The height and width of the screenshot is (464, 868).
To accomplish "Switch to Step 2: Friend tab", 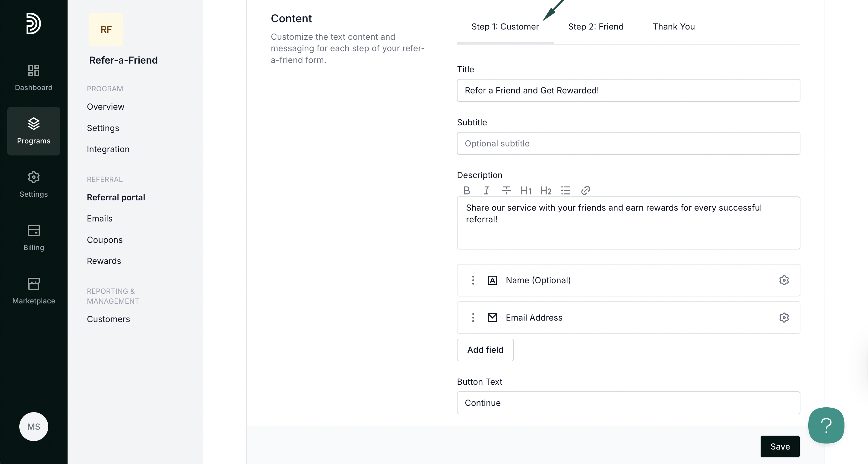I will point(595,27).
